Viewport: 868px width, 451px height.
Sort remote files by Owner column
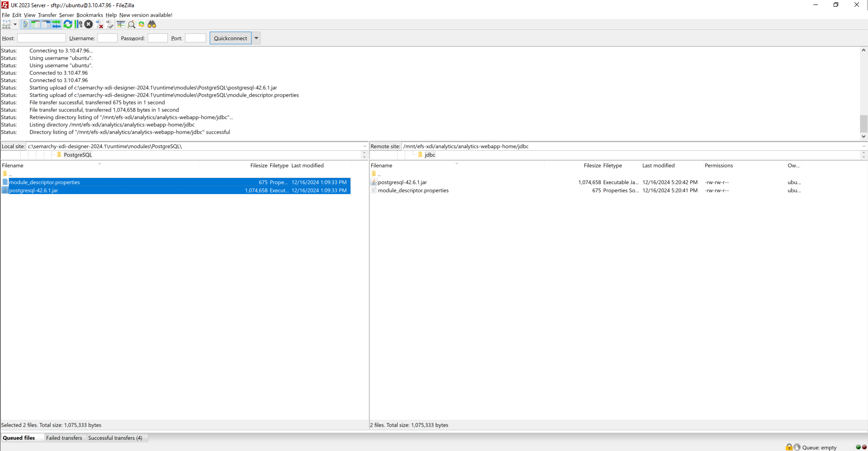tap(794, 166)
